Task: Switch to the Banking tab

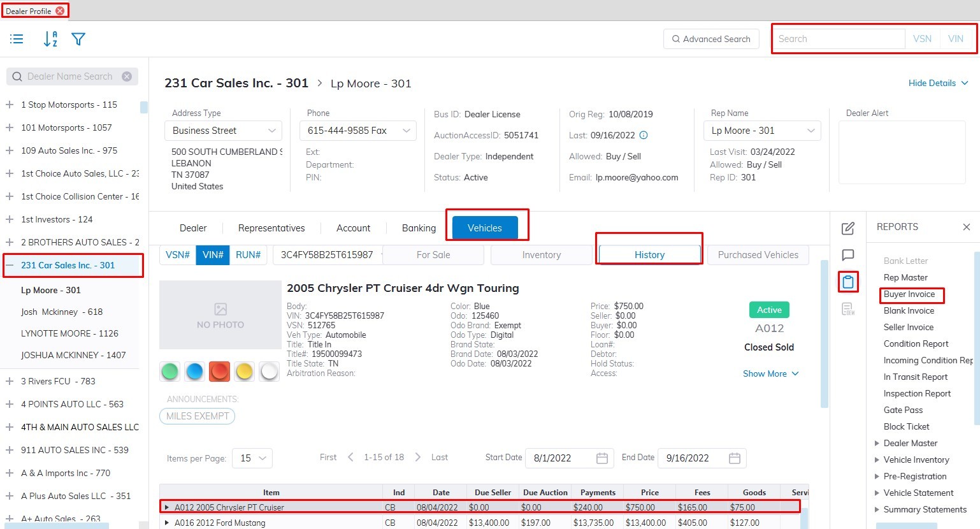Action: click(x=419, y=228)
